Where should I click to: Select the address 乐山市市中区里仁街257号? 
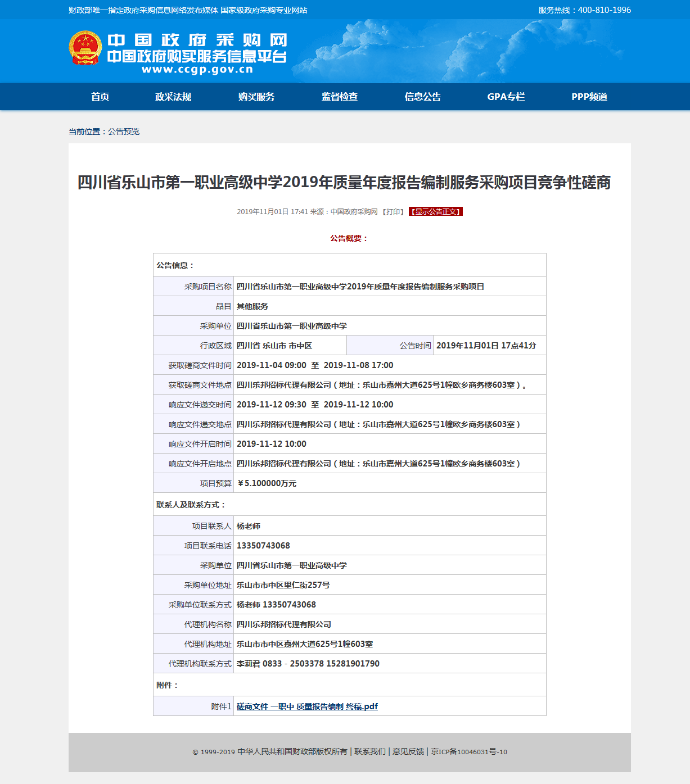coord(283,585)
